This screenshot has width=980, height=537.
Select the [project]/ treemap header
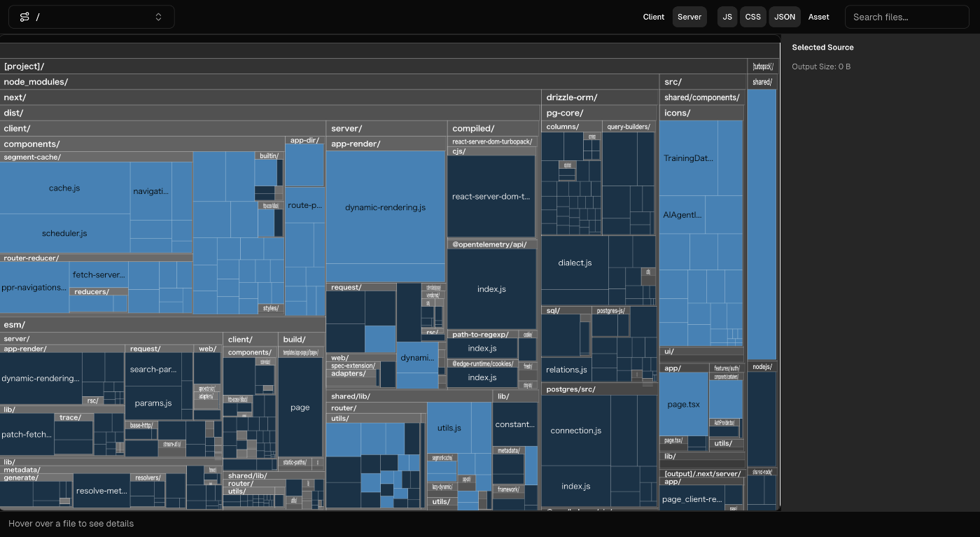click(x=373, y=67)
